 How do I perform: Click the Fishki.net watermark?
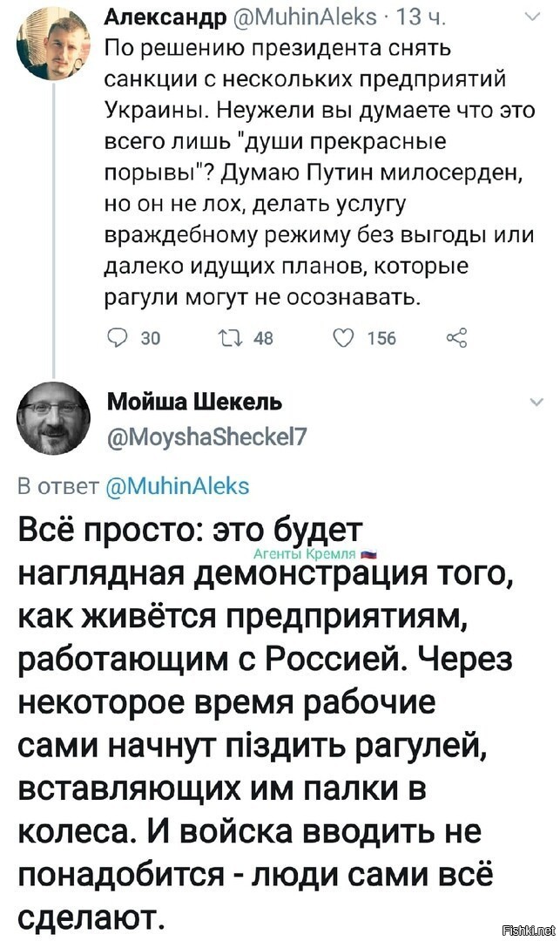click(529, 931)
